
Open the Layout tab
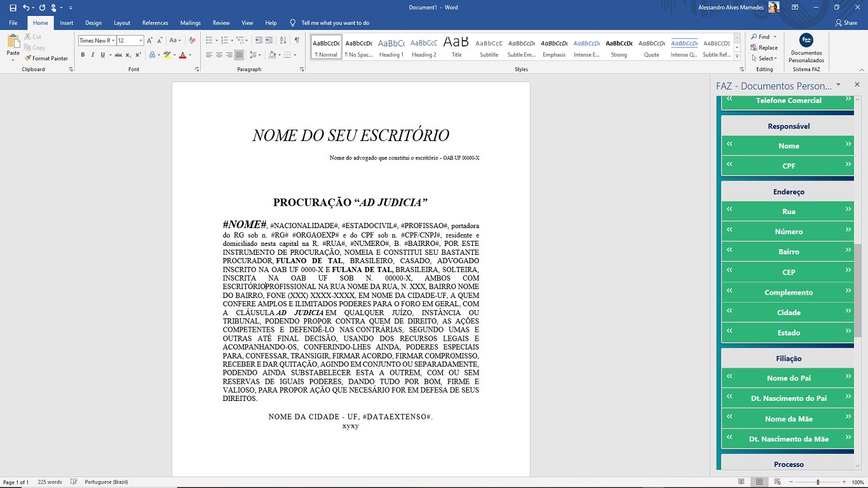[122, 23]
